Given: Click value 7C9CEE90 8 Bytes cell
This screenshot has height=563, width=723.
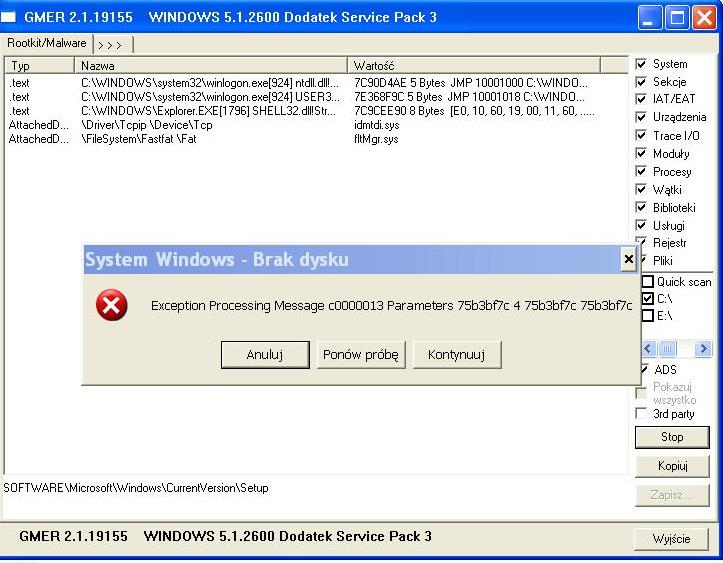Looking at the screenshot, I should (x=474, y=111).
